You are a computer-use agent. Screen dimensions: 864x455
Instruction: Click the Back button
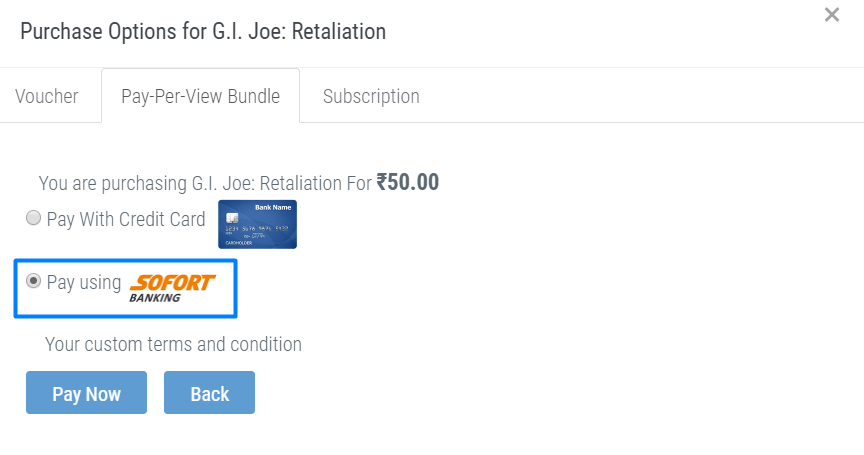click(209, 392)
